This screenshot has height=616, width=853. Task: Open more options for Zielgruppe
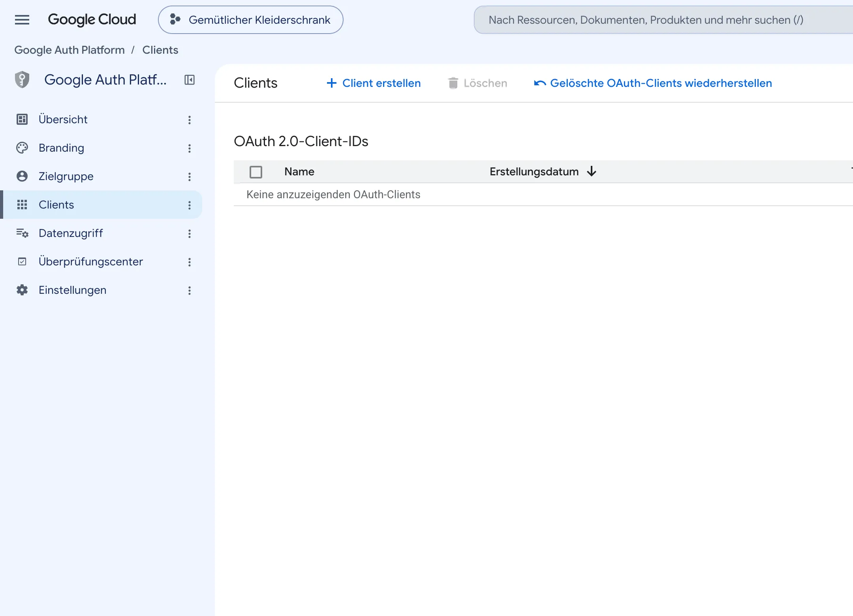(x=190, y=177)
